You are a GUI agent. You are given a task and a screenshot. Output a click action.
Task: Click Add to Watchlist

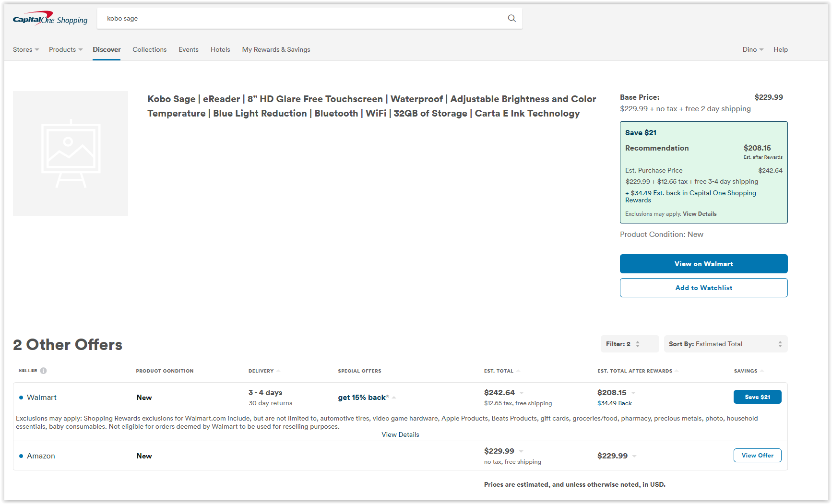(704, 288)
